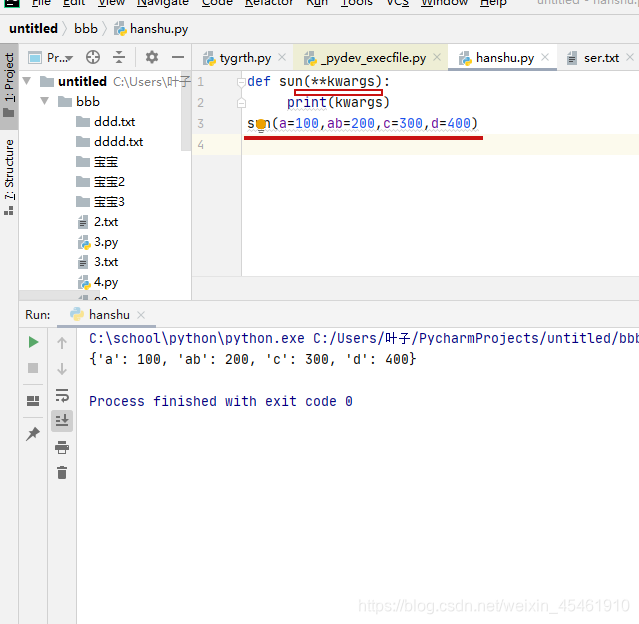Screen dimensions: 639x624
Task: Click the fold end marker at line 2
Action: pyautogui.click(x=241, y=103)
